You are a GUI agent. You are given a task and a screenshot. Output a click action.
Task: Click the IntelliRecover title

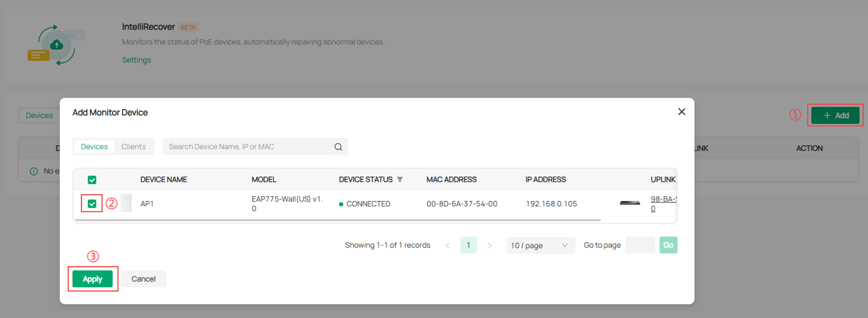pos(148,27)
